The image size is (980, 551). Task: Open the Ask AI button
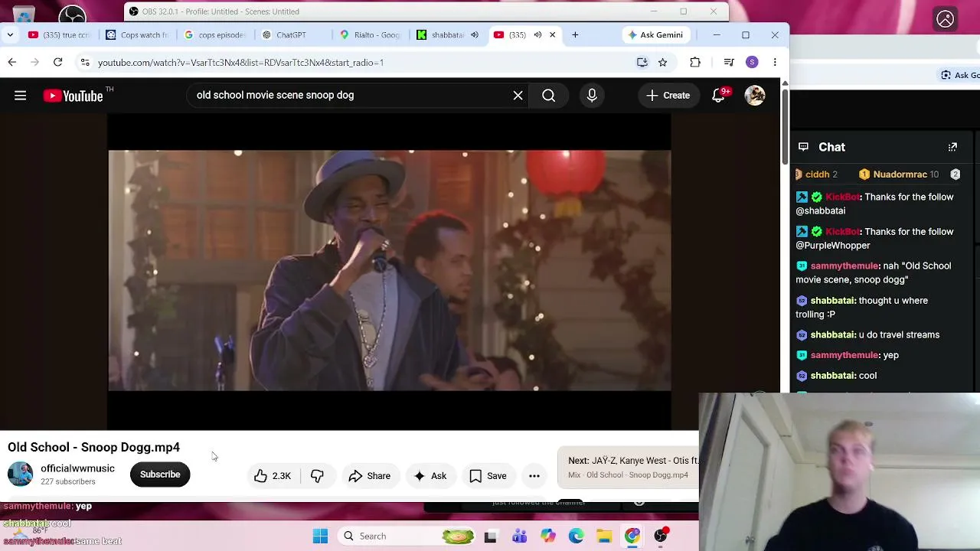tap(430, 476)
